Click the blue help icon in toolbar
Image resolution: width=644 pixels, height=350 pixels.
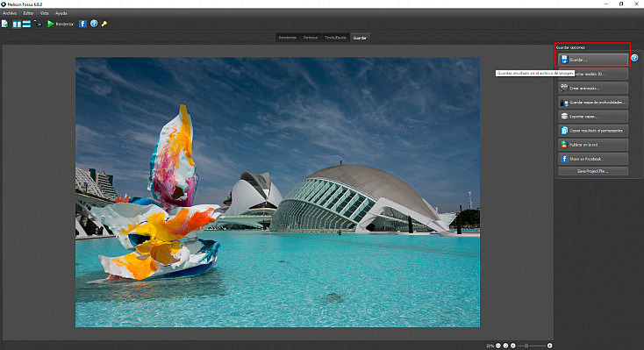(x=94, y=24)
